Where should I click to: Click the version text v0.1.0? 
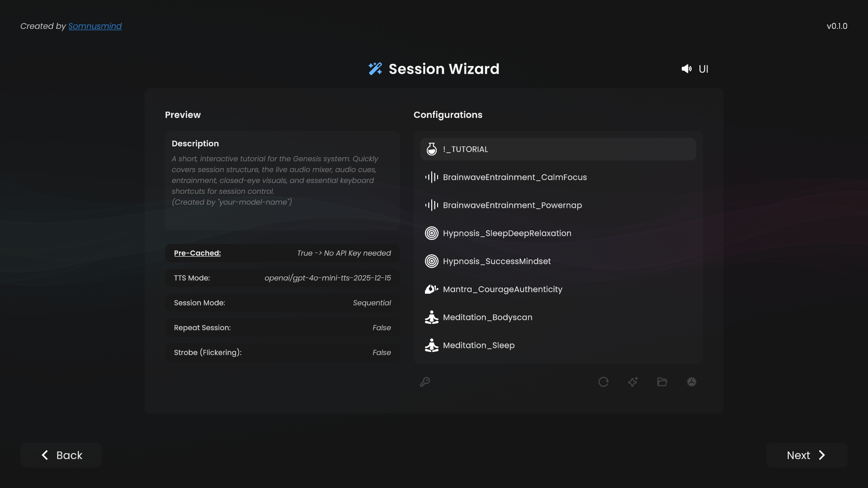837,26
